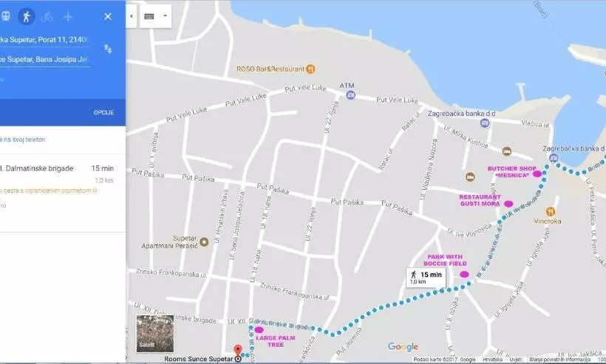606x364 pixels.
Task: Close the directions panel
Action: (108, 16)
